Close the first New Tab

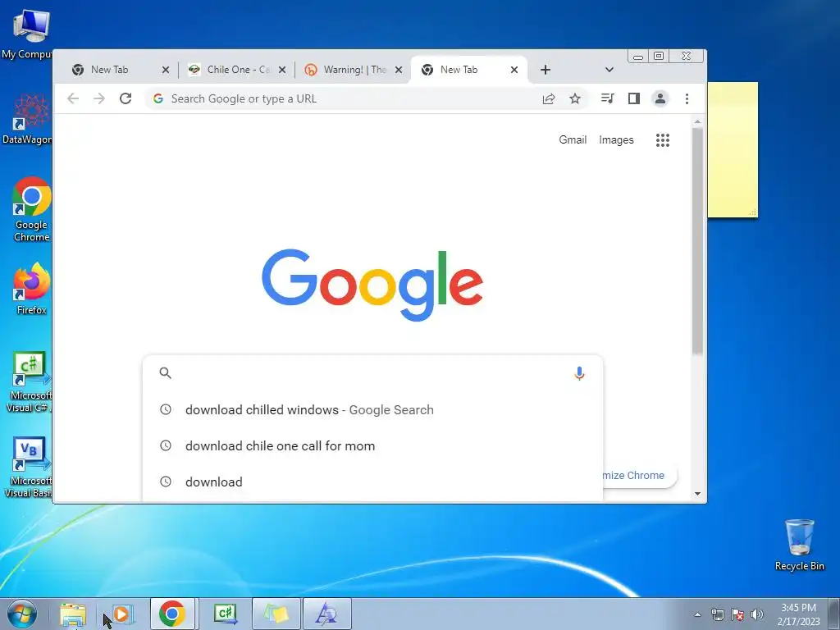166,70
